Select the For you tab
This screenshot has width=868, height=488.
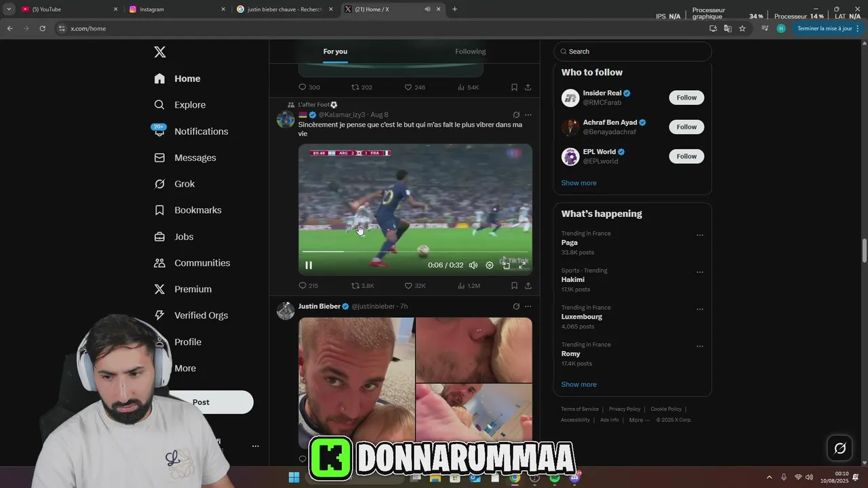(x=335, y=52)
